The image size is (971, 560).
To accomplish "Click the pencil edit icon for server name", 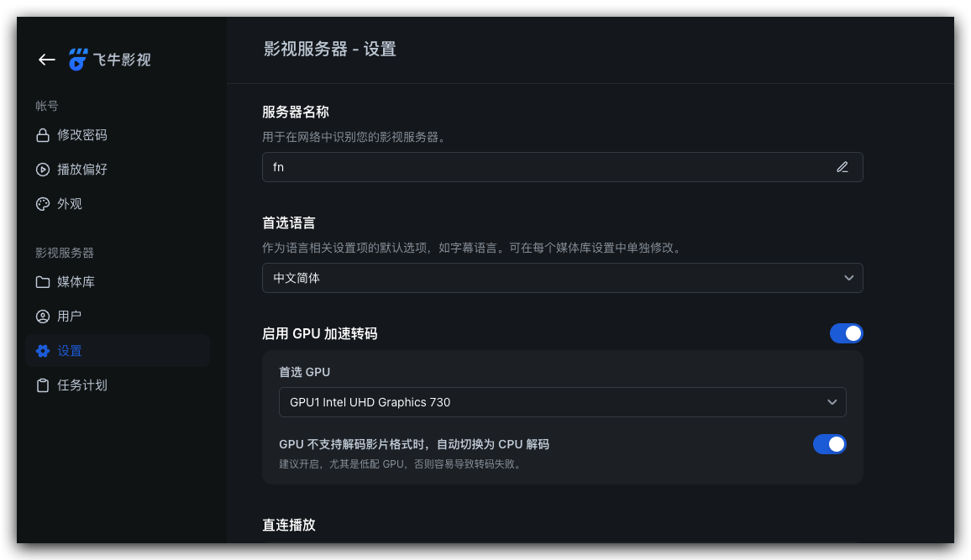I will 842,167.
